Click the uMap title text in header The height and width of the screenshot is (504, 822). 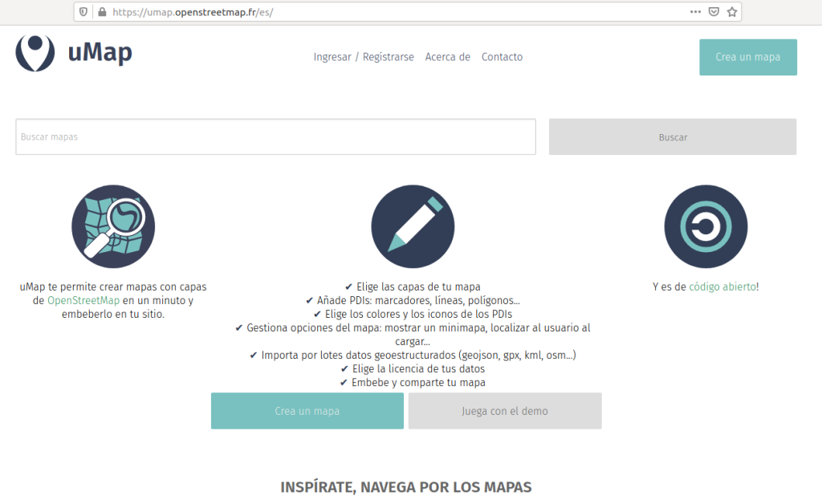pos(100,52)
